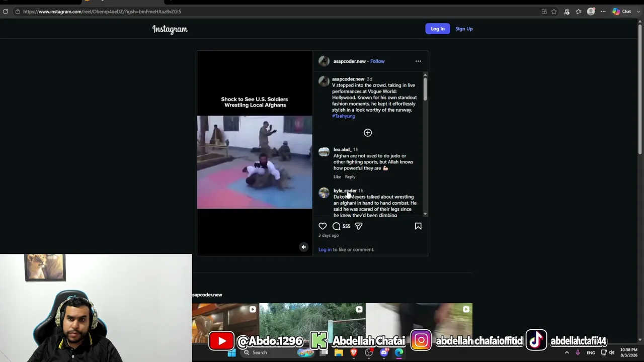
Task: Open the post's three-dot more options menu
Action: click(418, 61)
